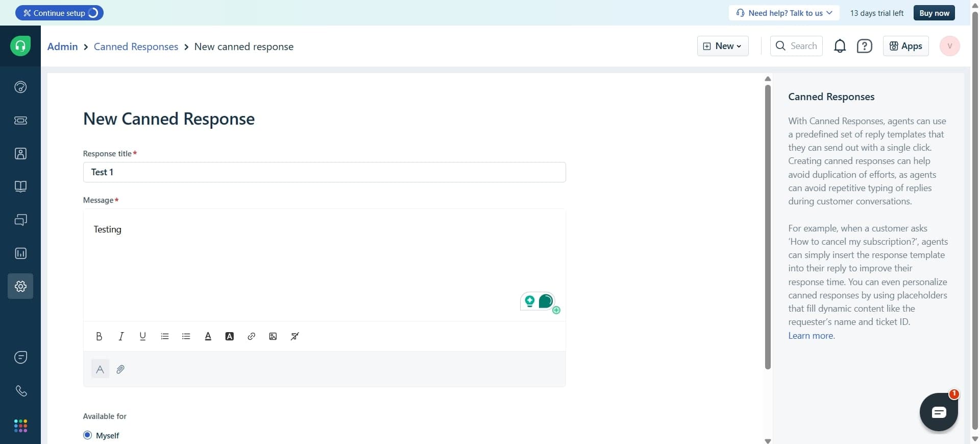Toggle bold formatting
Screen dimensions: 980x444
pos(99,336)
